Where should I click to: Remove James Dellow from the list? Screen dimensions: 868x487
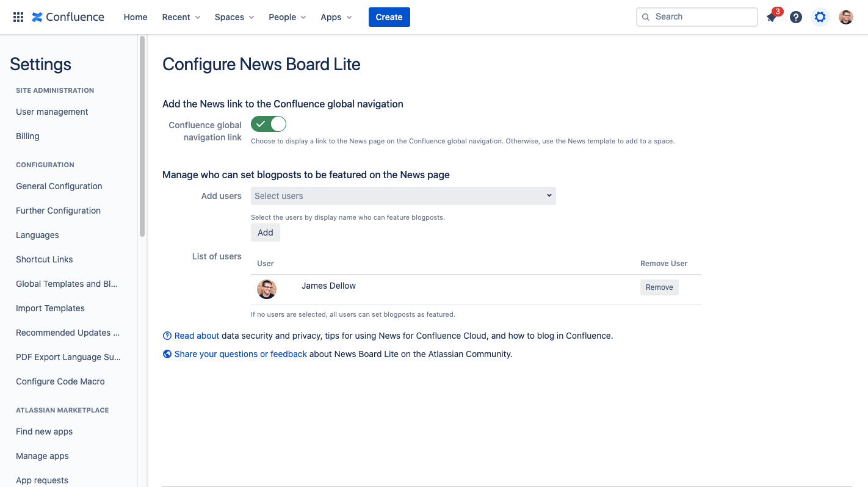[x=659, y=287]
